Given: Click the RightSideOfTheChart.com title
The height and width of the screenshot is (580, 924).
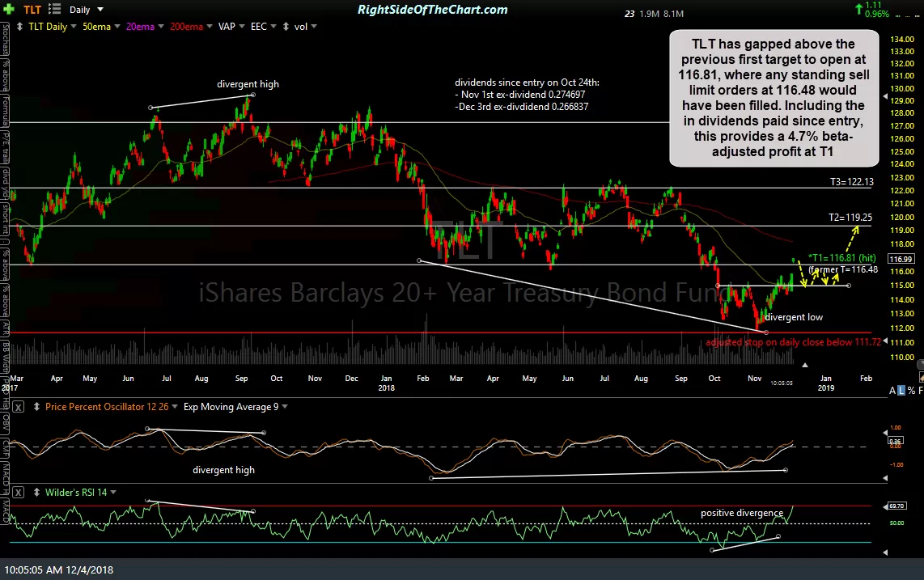Looking at the screenshot, I should click(x=433, y=10).
